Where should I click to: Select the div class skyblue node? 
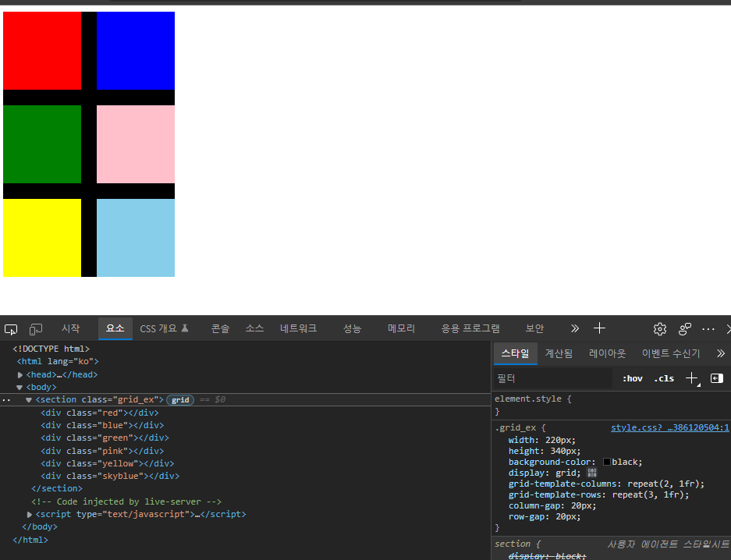109,476
